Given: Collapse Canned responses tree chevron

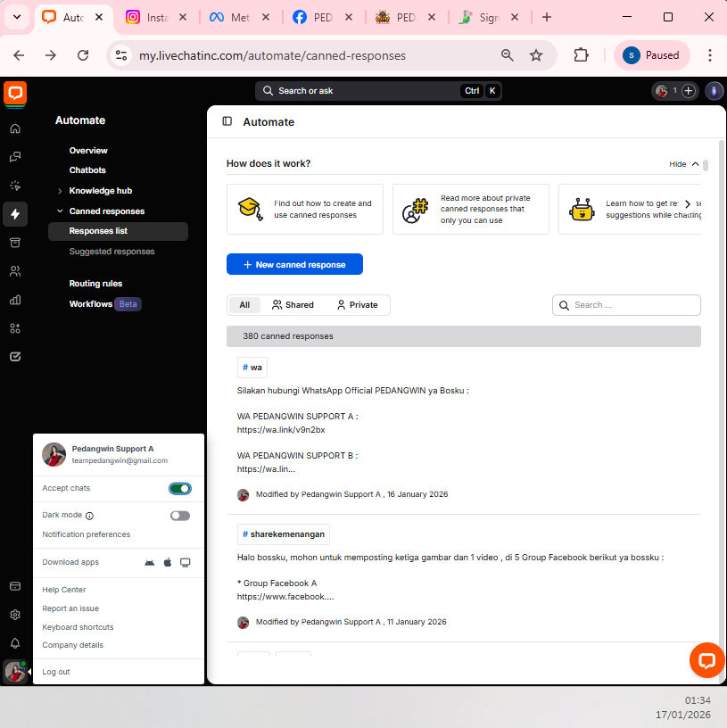Looking at the screenshot, I should click(x=60, y=211).
